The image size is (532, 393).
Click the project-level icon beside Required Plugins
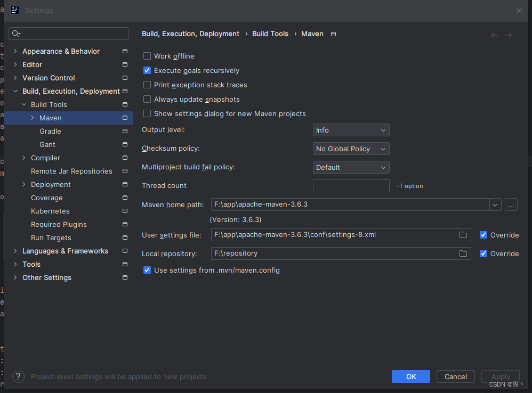point(125,224)
